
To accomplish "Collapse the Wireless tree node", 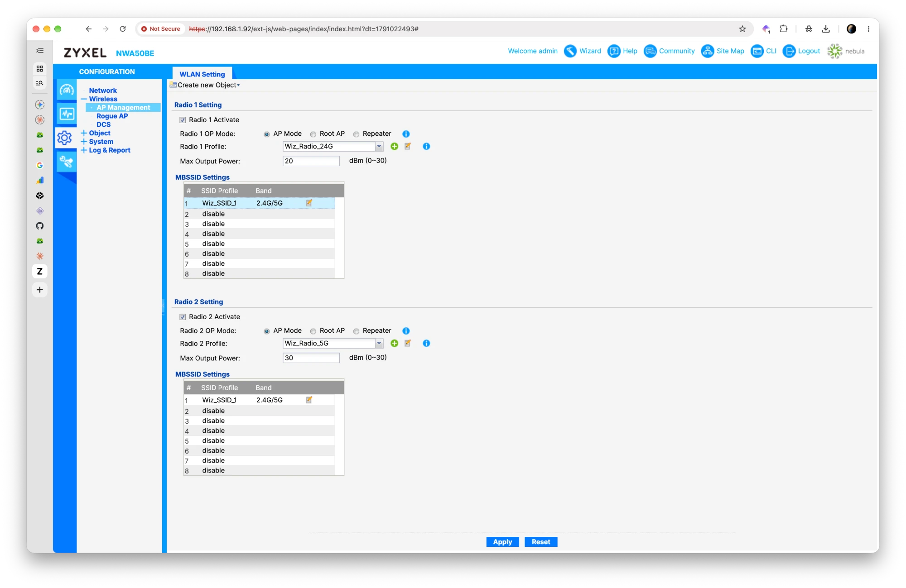I will pyautogui.click(x=84, y=99).
